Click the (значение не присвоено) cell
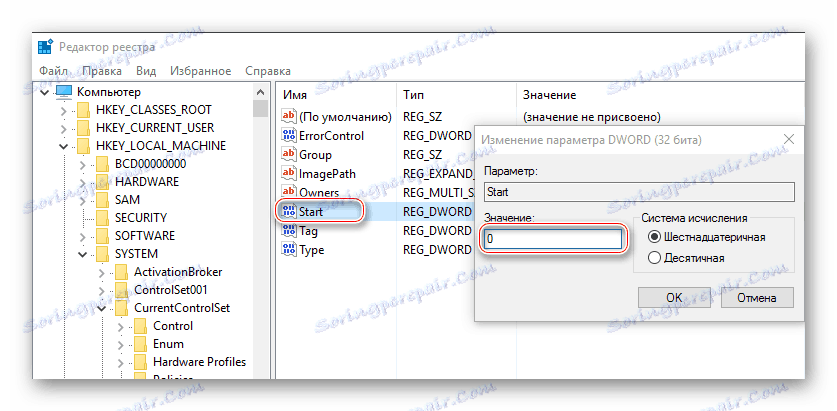The height and width of the screenshot is (411, 837). (x=592, y=116)
